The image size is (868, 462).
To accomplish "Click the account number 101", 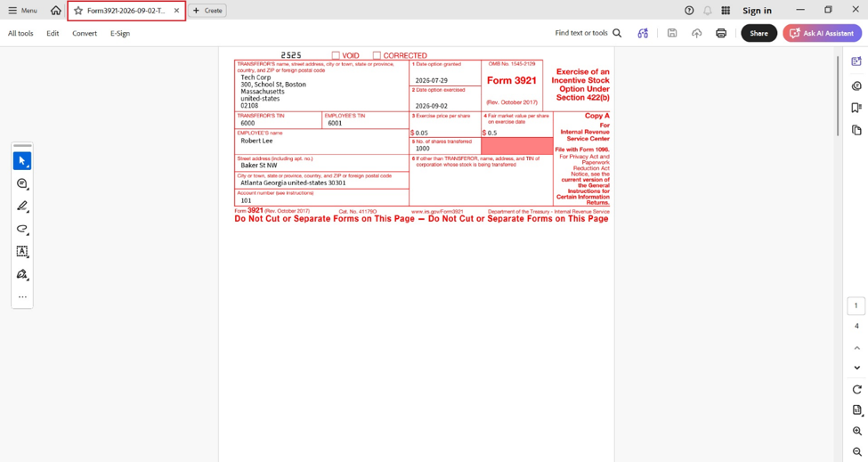I will pyautogui.click(x=246, y=200).
